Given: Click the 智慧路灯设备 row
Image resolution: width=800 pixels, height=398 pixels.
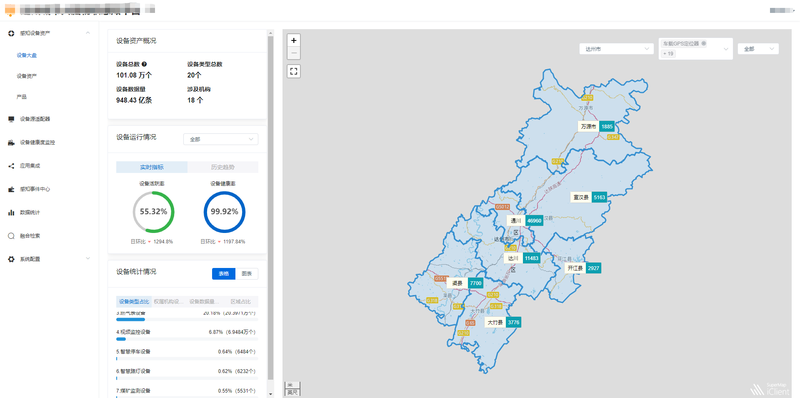Looking at the screenshot, I should coord(187,373).
